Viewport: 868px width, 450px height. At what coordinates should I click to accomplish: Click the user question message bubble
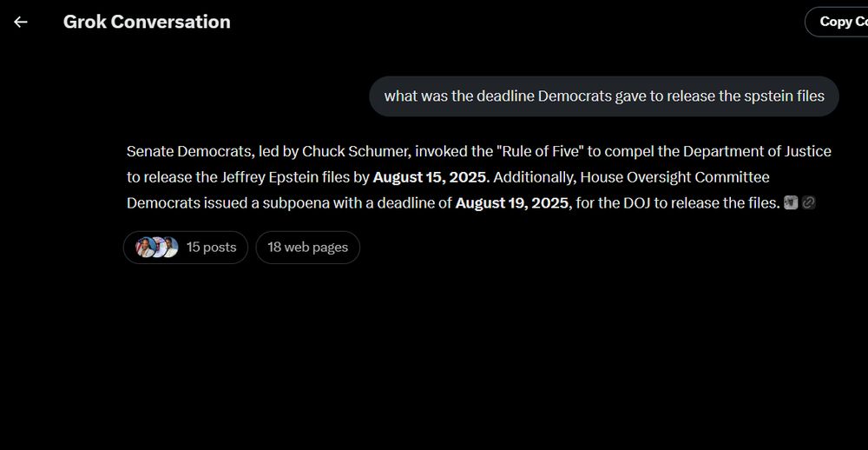tap(604, 96)
